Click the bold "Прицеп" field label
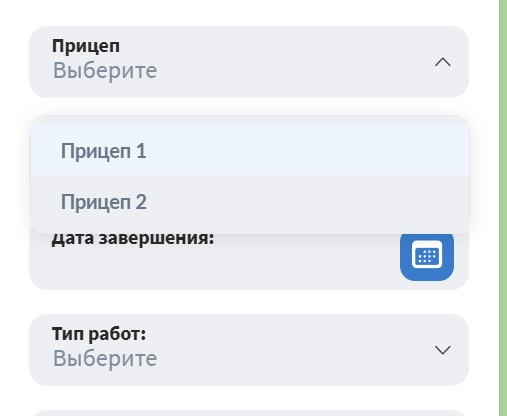 click(x=86, y=46)
